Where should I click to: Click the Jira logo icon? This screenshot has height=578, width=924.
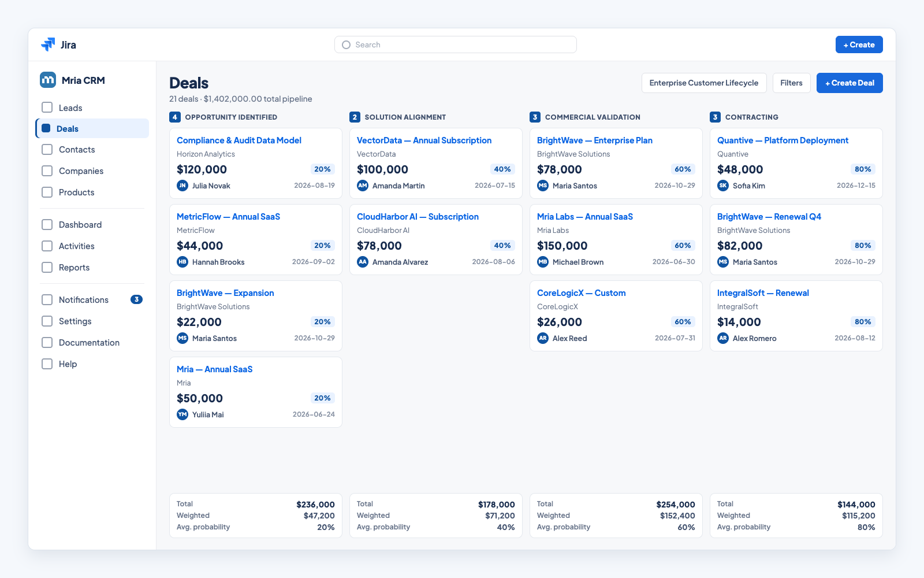tap(48, 45)
